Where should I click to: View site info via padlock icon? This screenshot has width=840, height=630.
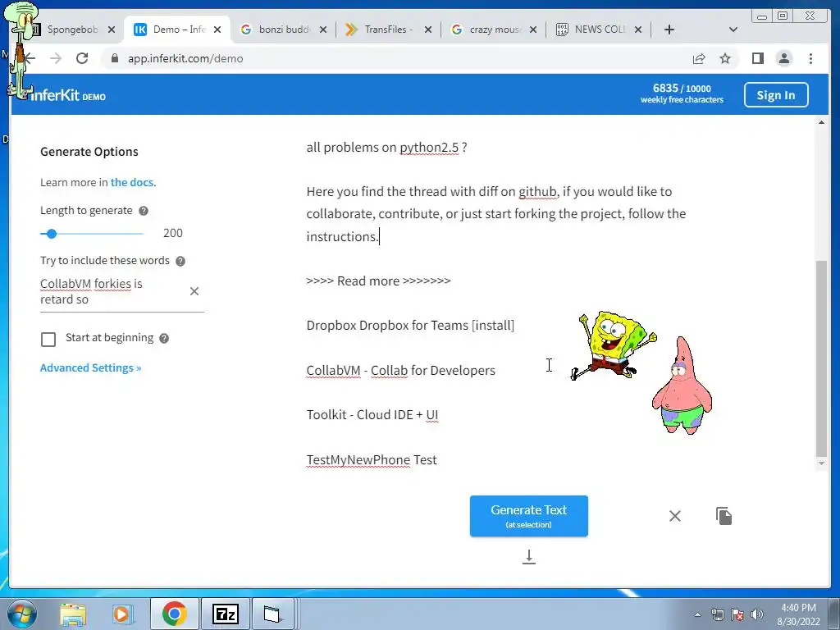pos(114,58)
